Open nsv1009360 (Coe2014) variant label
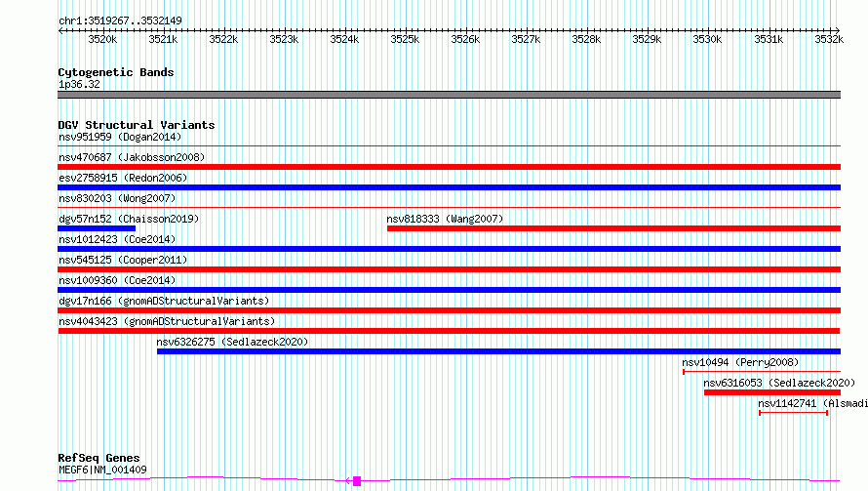Screen dimensions: 868x491 click(117, 280)
